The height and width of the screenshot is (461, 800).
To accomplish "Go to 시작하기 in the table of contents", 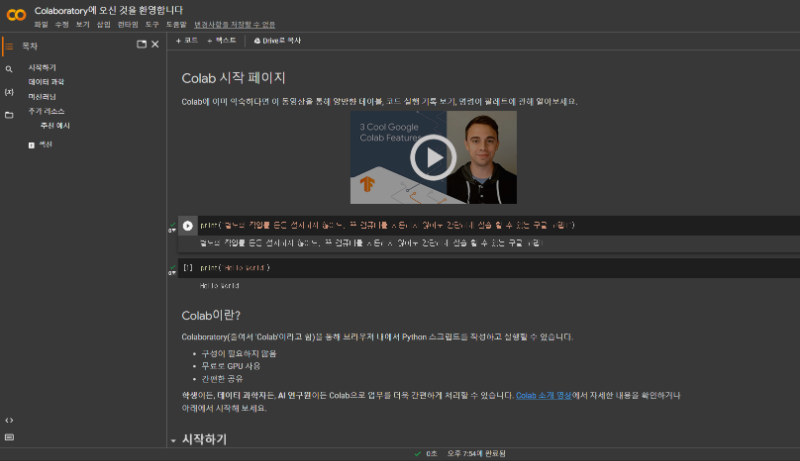I will click(x=42, y=67).
